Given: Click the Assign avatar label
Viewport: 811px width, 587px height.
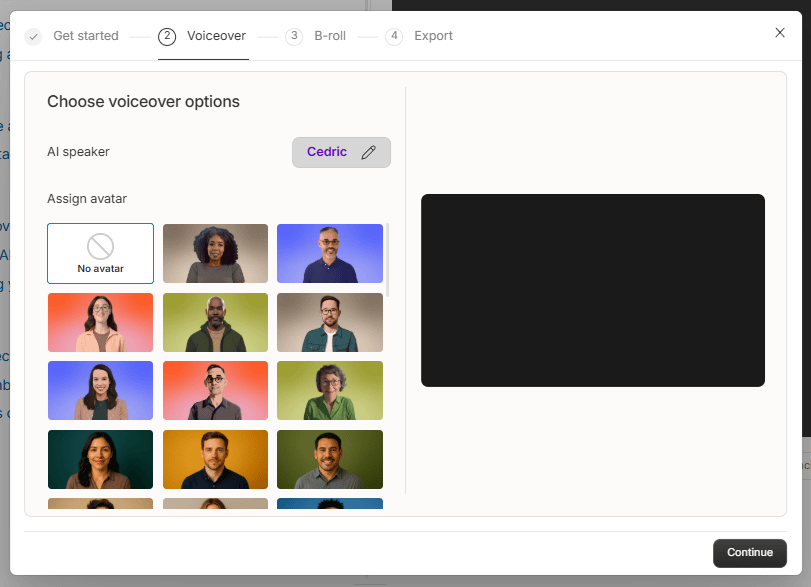Looking at the screenshot, I should 87,199.
